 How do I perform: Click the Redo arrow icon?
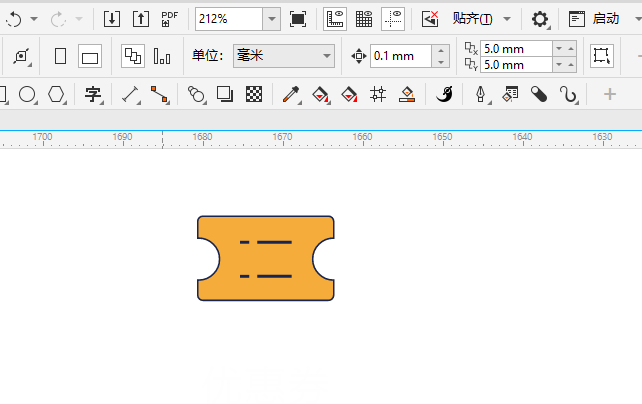(58, 19)
